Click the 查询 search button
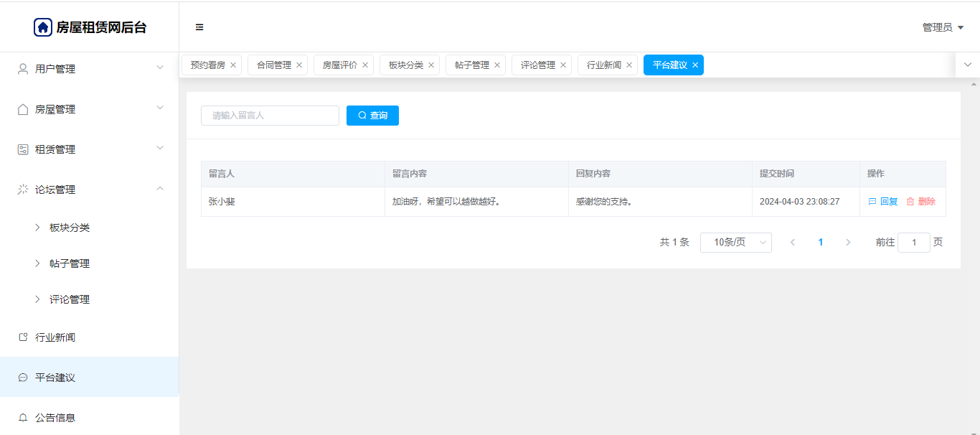This screenshot has height=435, width=980. point(372,116)
